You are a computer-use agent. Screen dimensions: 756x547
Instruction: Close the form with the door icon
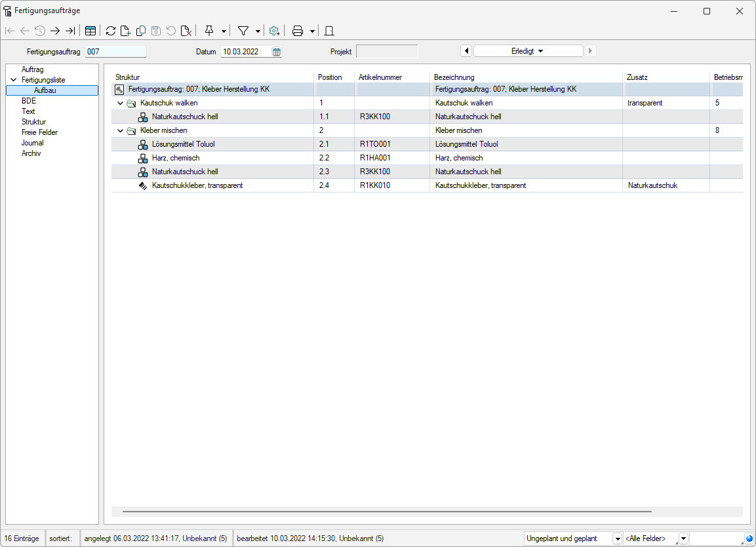[x=329, y=31]
